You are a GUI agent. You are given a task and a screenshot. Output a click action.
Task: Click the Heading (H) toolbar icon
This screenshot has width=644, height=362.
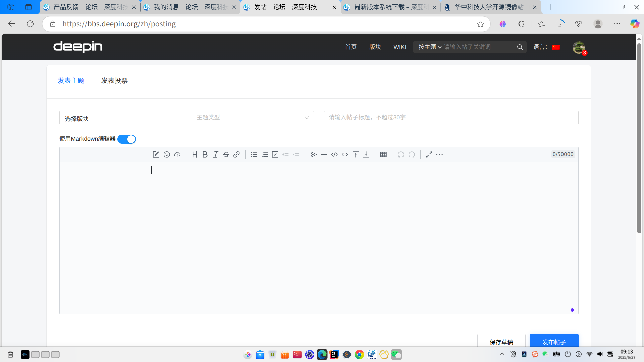click(195, 154)
